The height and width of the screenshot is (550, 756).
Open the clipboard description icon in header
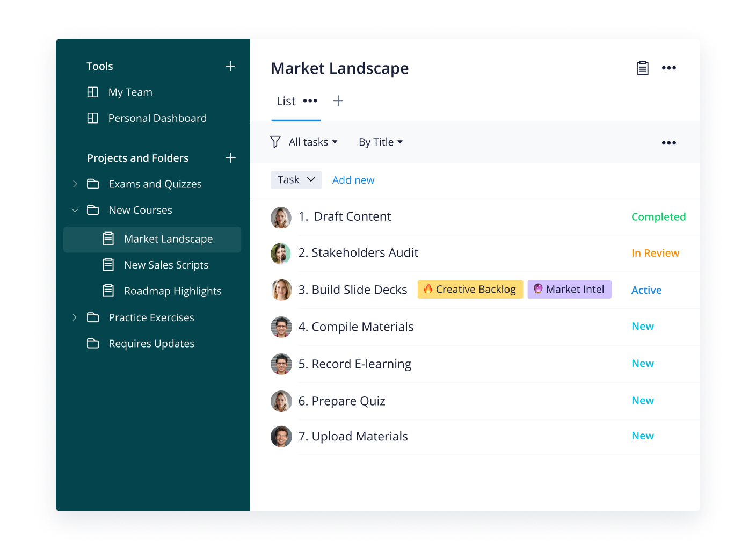click(x=643, y=68)
